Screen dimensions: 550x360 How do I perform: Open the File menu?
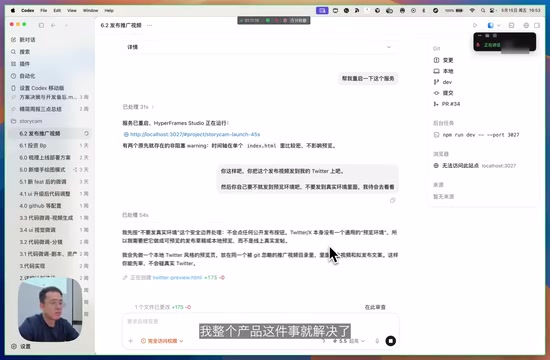click(43, 11)
